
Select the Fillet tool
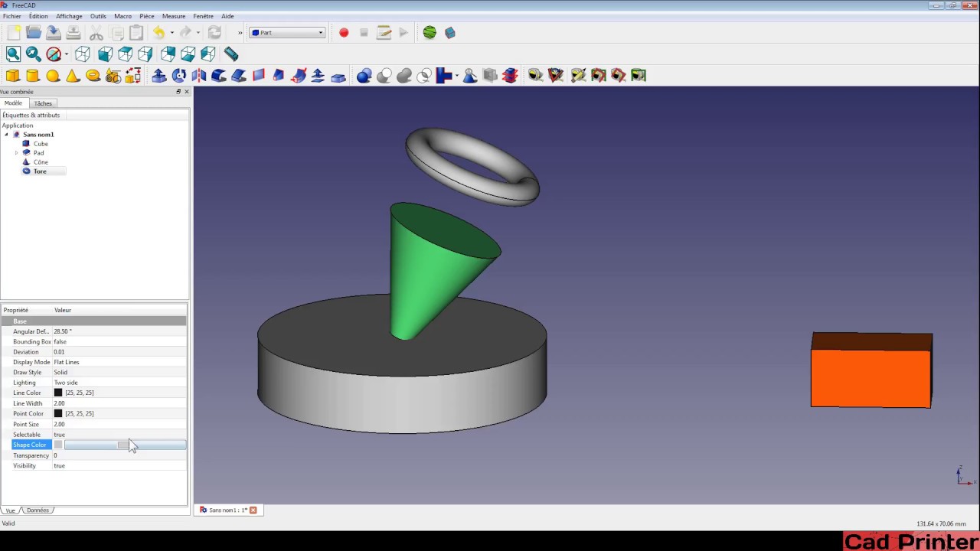tap(219, 75)
